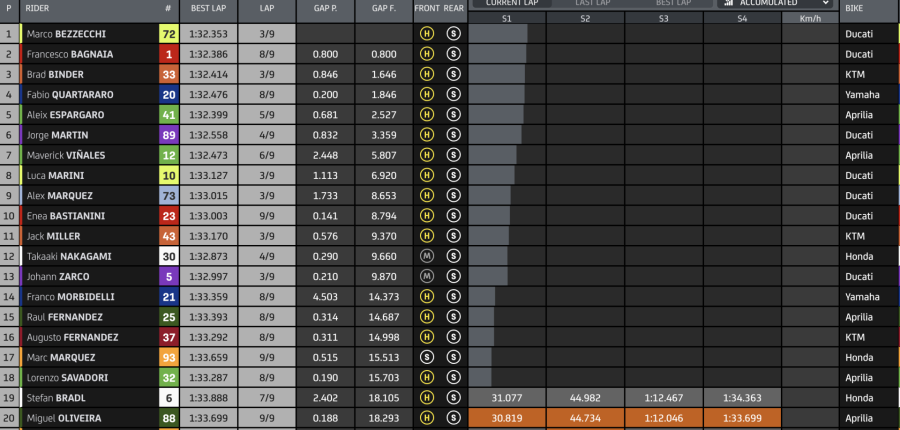Click Nakagami's Honda bike label
900x430 pixels.
pos(859,256)
